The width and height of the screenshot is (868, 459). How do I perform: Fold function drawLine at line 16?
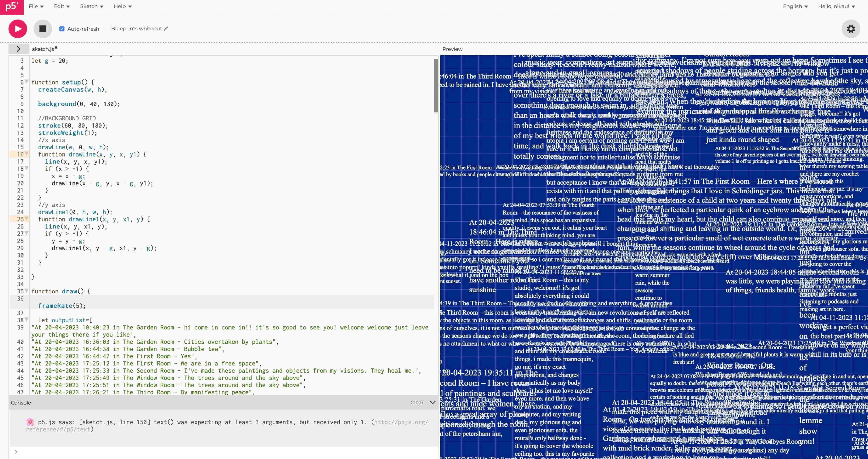(x=27, y=154)
